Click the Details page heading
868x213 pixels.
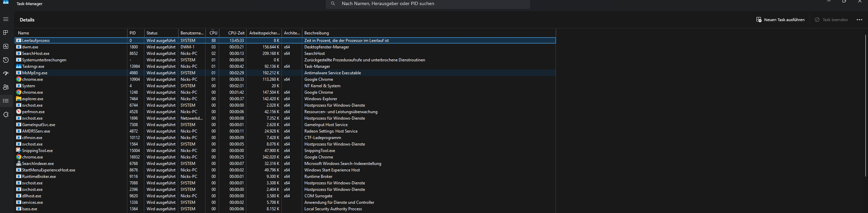pyautogui.click(x=27, y=20)
